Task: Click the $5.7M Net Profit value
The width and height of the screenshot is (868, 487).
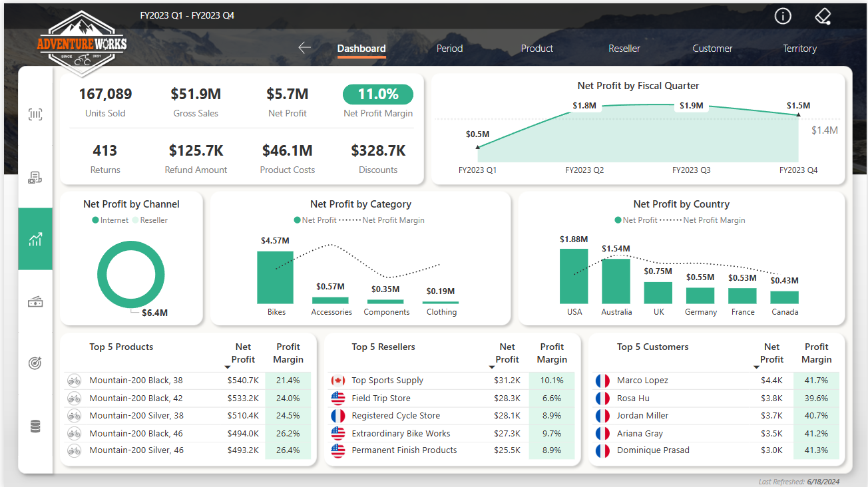Action: pos(288,94)
